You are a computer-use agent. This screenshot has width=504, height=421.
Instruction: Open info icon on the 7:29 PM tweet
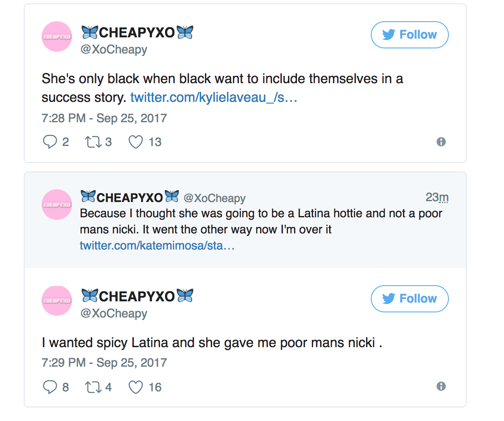coord(441,386)
